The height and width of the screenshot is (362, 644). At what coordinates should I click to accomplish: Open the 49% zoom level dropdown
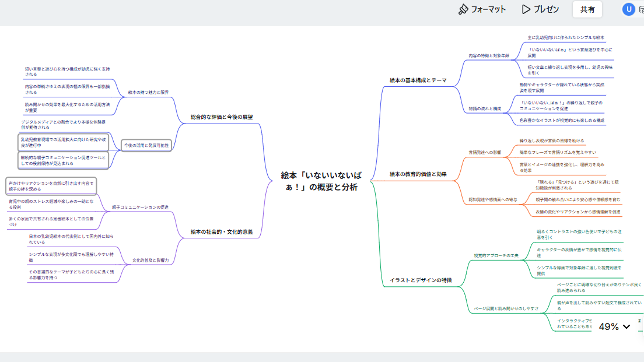tap(615, 327)
